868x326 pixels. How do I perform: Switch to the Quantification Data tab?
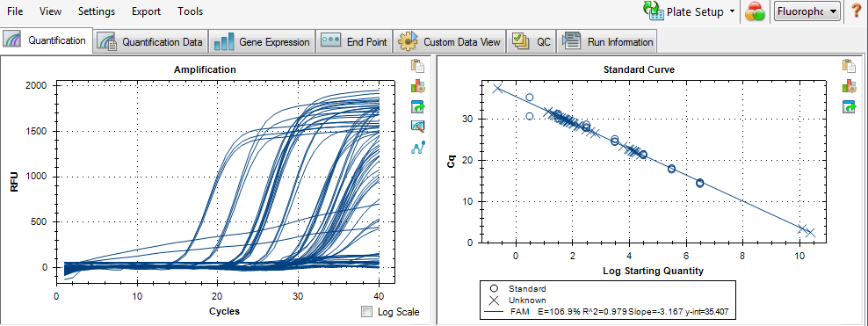(150, 41)
